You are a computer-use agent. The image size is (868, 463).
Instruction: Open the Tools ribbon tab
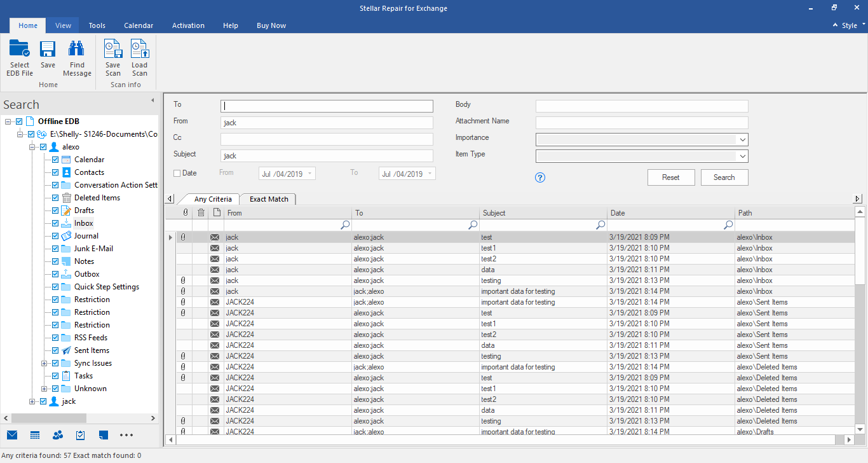click(x=97, y=25)
